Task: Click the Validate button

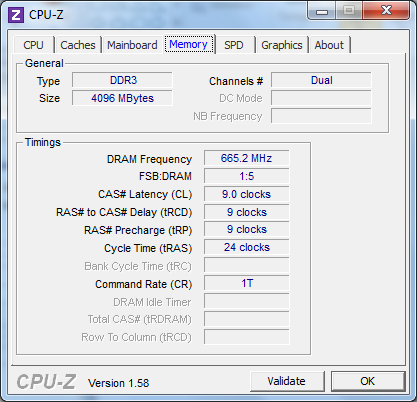Action: [x=287, y=381]
